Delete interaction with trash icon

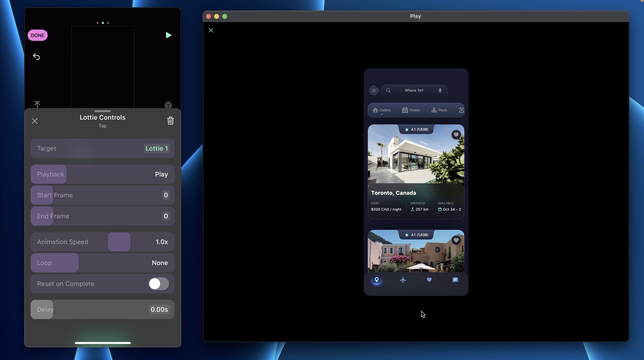click(x=170, y=121)
